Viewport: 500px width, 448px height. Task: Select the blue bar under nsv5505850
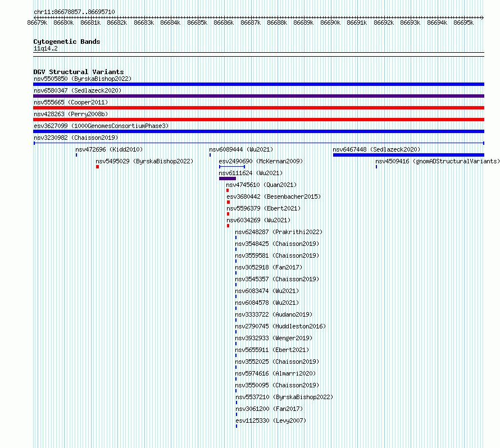[258, 84]
